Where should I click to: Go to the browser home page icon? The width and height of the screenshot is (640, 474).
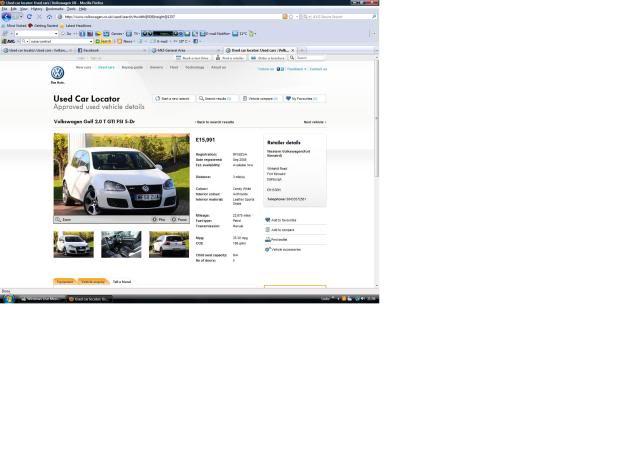49,17
